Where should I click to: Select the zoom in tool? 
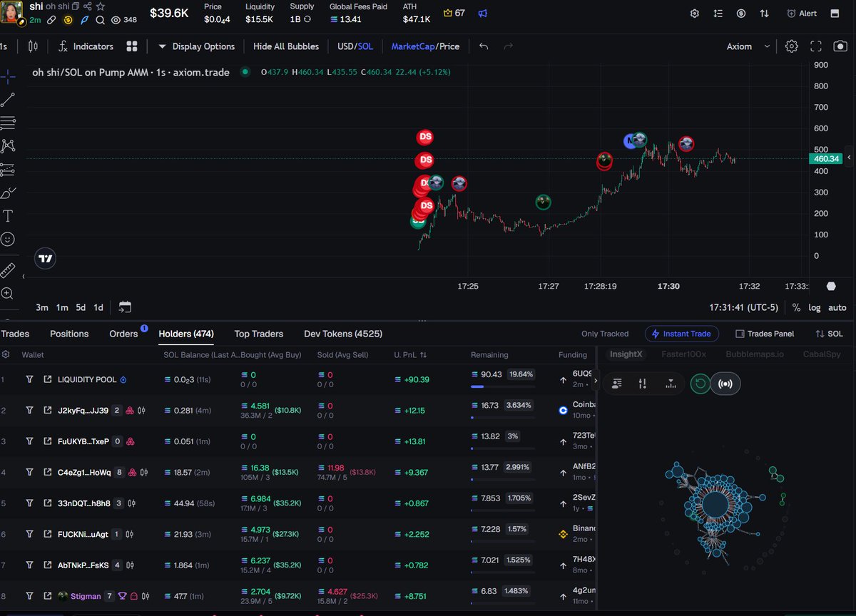tap(8, 293)
